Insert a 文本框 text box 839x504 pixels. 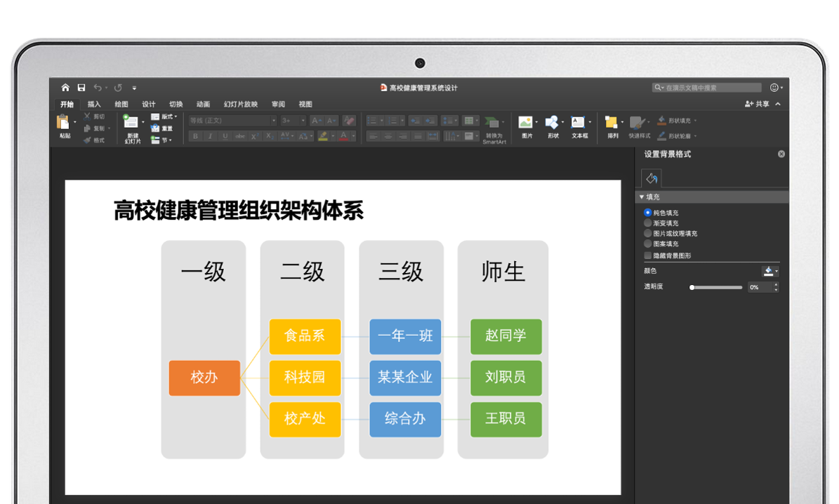click(x=578, y=123)
